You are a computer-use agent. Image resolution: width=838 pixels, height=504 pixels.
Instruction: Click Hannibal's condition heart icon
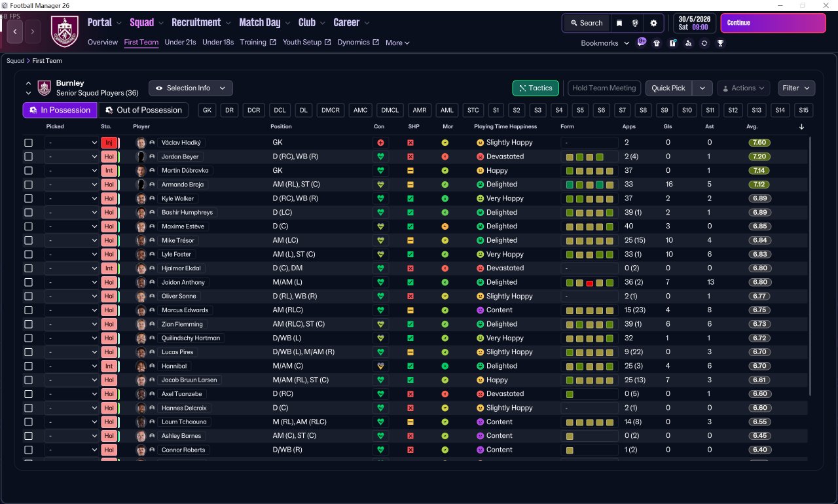click(380, 366)
